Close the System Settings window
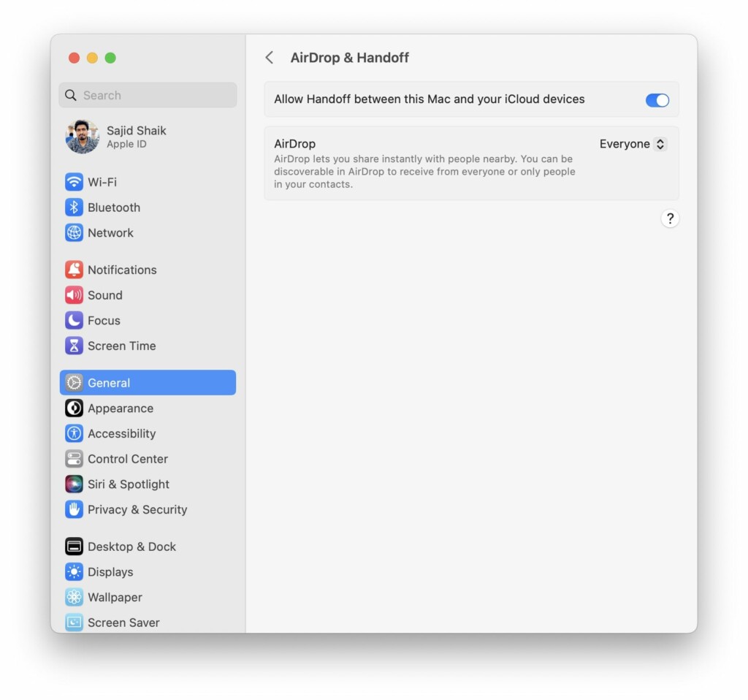 coord(74,58)
